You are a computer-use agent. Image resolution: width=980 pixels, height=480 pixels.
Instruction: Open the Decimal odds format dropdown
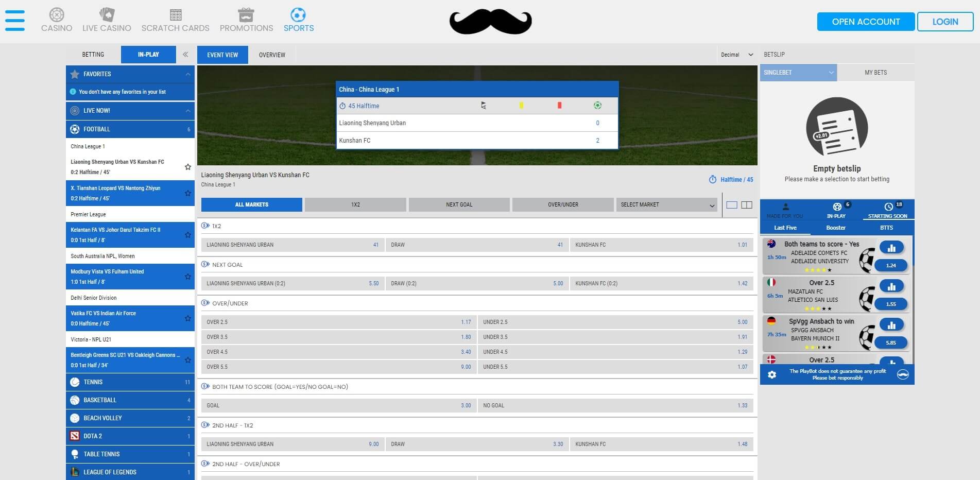(736, 54)
